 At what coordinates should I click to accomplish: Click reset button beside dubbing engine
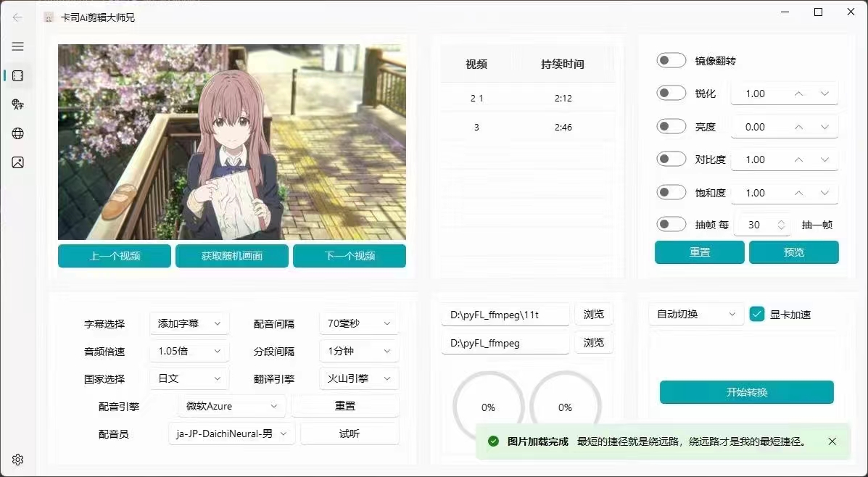[345, 406]
